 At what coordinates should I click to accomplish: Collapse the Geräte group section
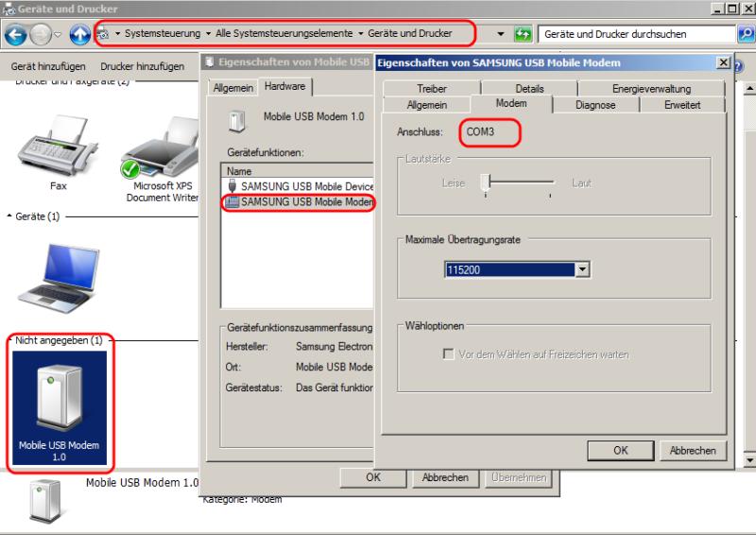10,216
